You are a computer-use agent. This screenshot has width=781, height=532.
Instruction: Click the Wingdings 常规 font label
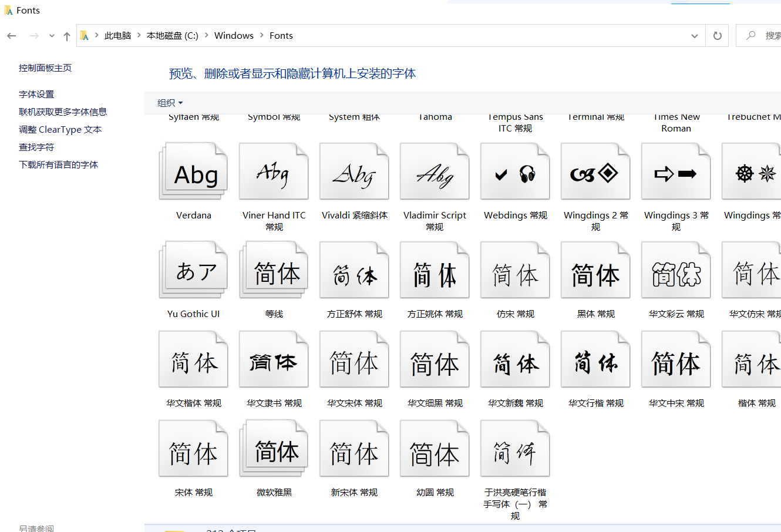[x=752, y=216]
